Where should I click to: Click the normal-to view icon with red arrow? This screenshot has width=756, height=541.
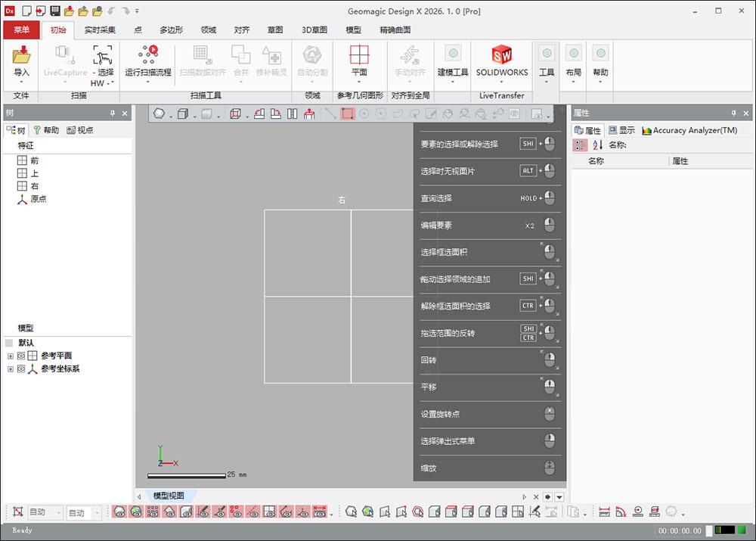click(x=309, y=114)
